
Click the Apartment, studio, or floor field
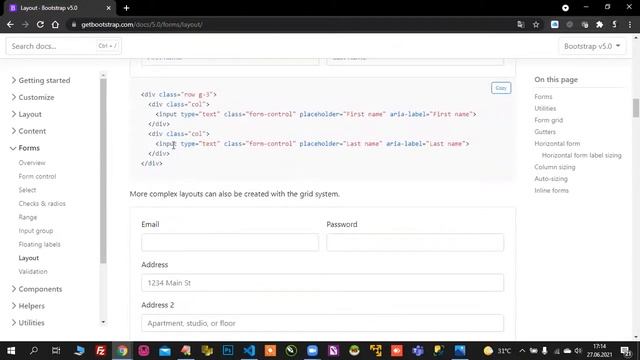322,323
